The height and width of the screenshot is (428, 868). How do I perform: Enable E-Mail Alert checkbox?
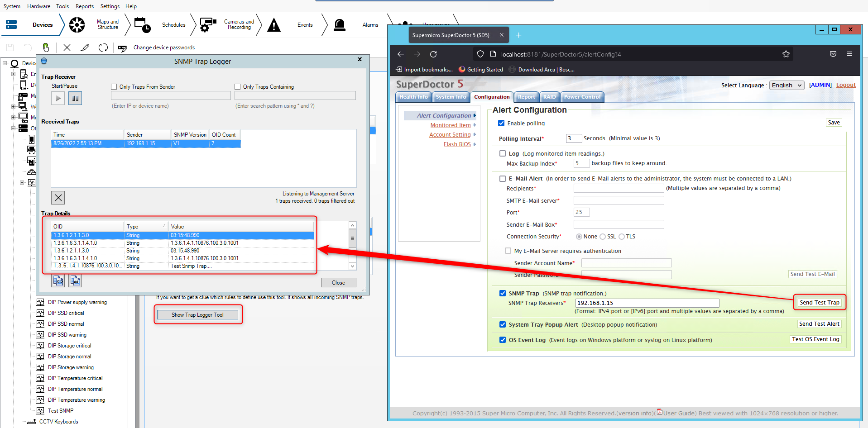point(503,179)
